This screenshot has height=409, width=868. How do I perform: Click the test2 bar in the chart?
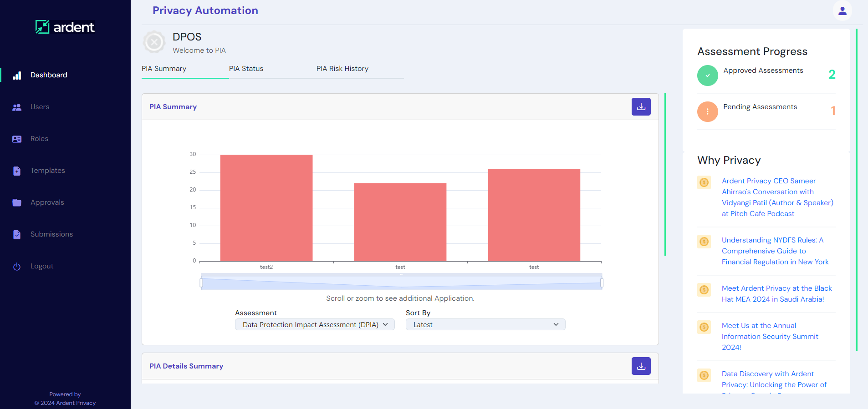(x=266, y=208)
